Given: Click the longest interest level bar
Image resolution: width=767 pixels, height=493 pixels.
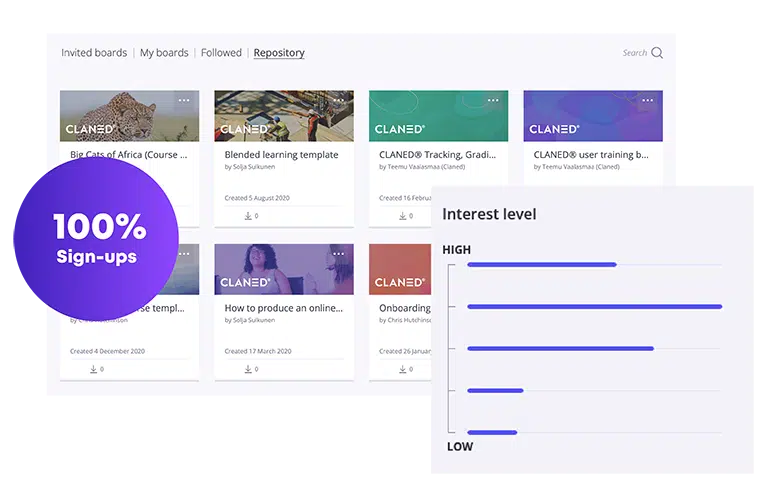Looking at the screenshot, I should coord(594,306).
